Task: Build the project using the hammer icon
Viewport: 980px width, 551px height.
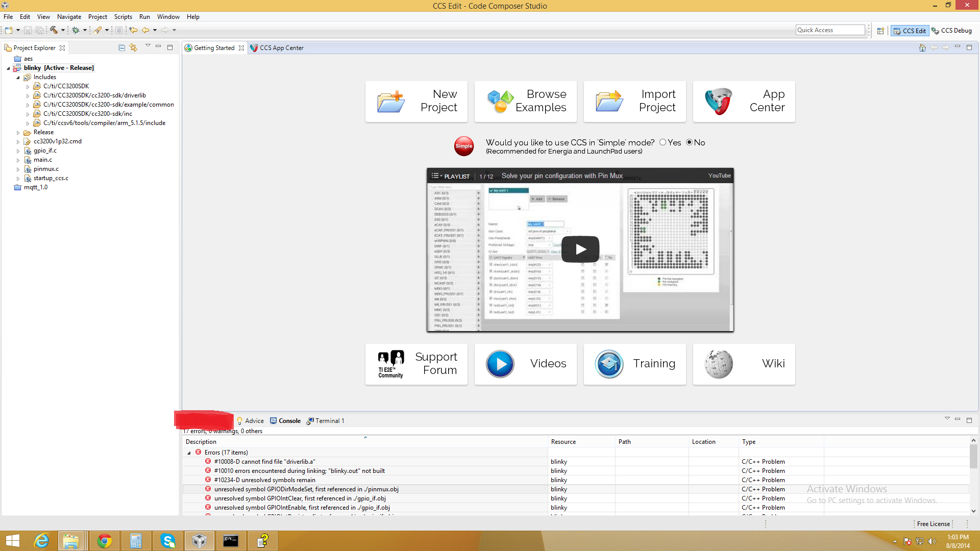Action: (x=53, y=30)
